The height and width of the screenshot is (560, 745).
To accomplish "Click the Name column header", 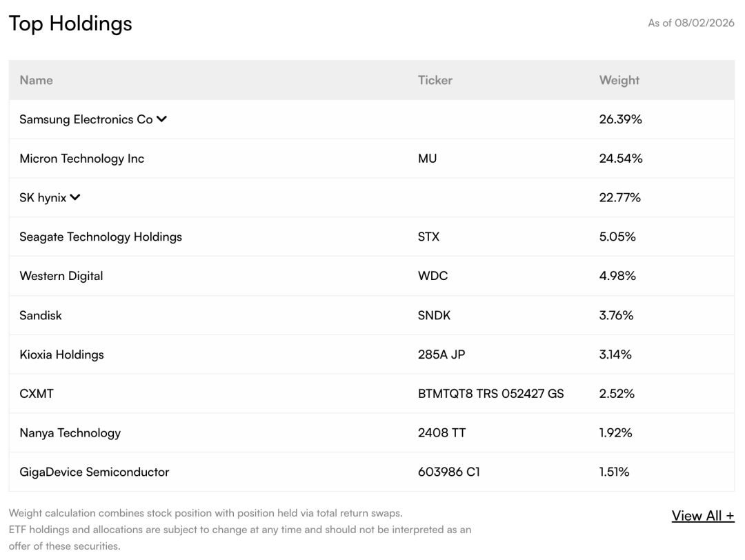I will (36, 80).
